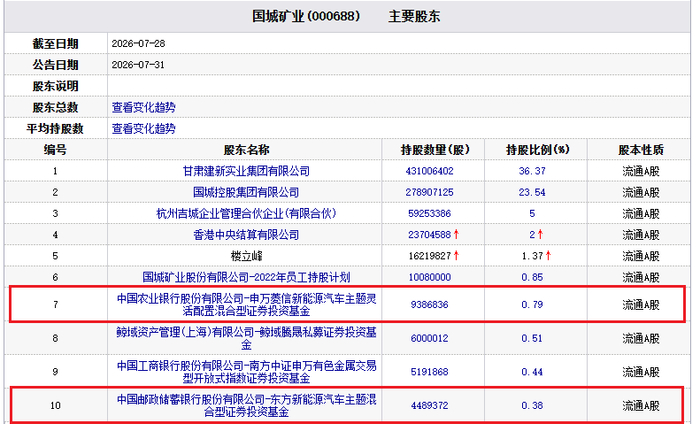Select shareholder name 楼立峰

pyautogui.click(x=246, y=256)
